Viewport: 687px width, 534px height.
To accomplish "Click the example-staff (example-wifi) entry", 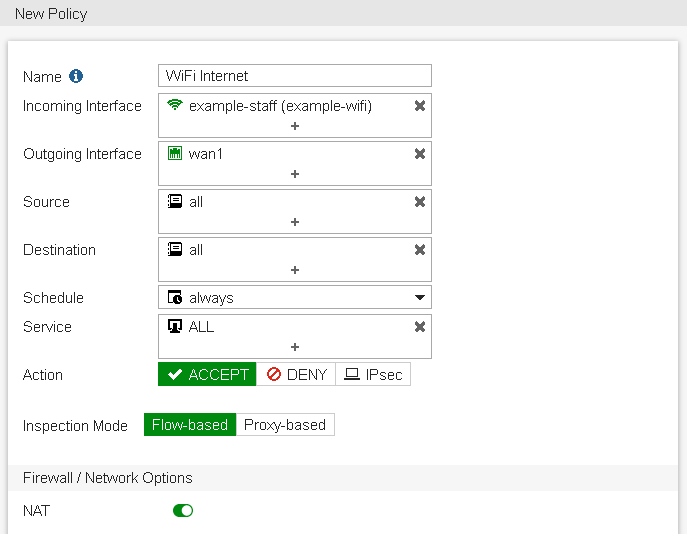I will click(280, 106).
